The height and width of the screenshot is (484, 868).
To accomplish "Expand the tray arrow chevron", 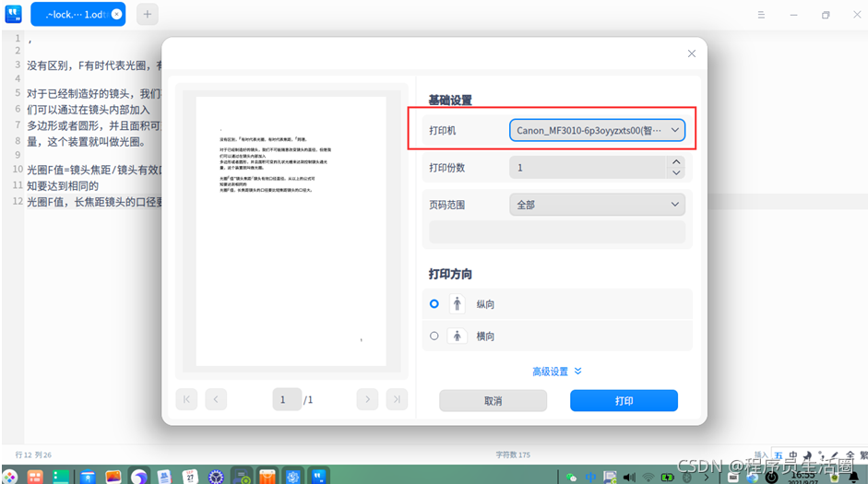I will [x=707, y=477].
